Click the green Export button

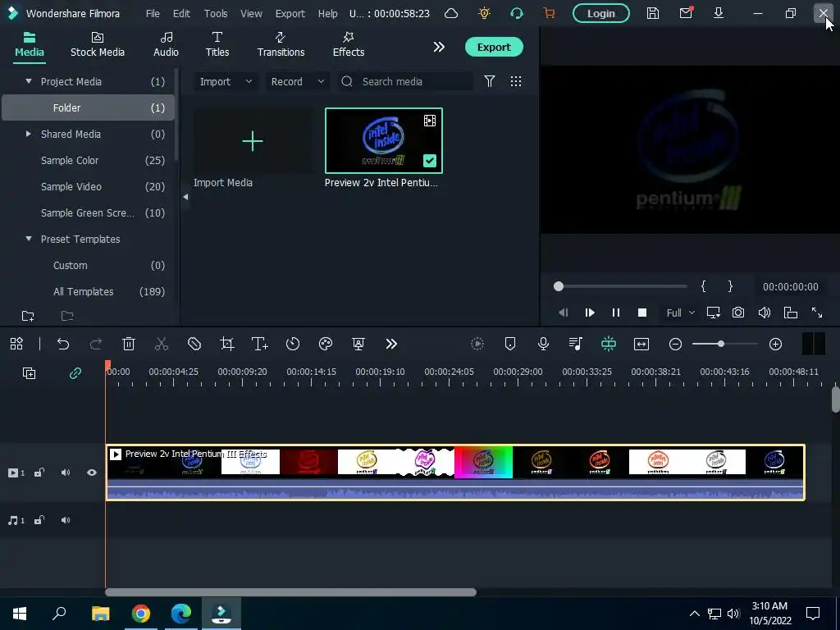pos(494,47)
